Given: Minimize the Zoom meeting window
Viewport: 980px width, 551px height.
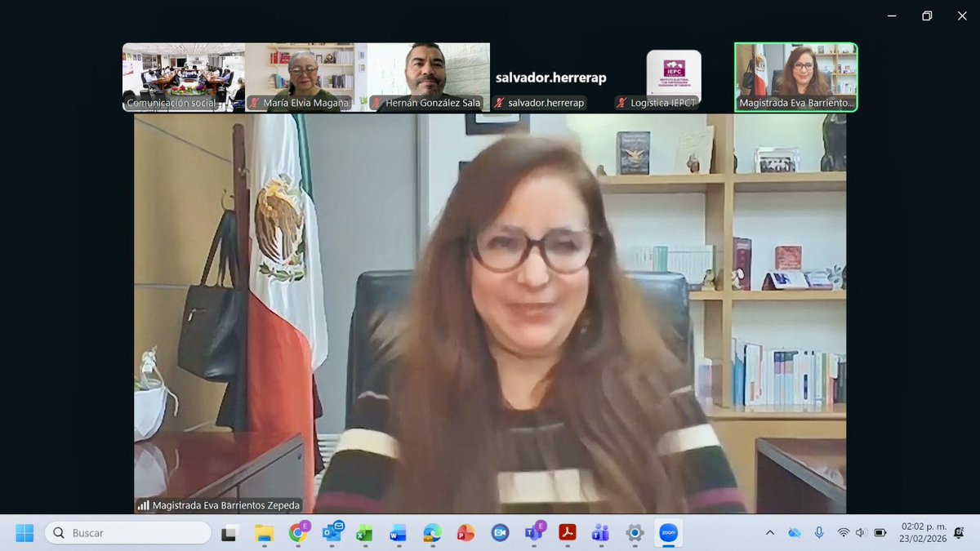Looking at the screenshot, I should point(892,16).
